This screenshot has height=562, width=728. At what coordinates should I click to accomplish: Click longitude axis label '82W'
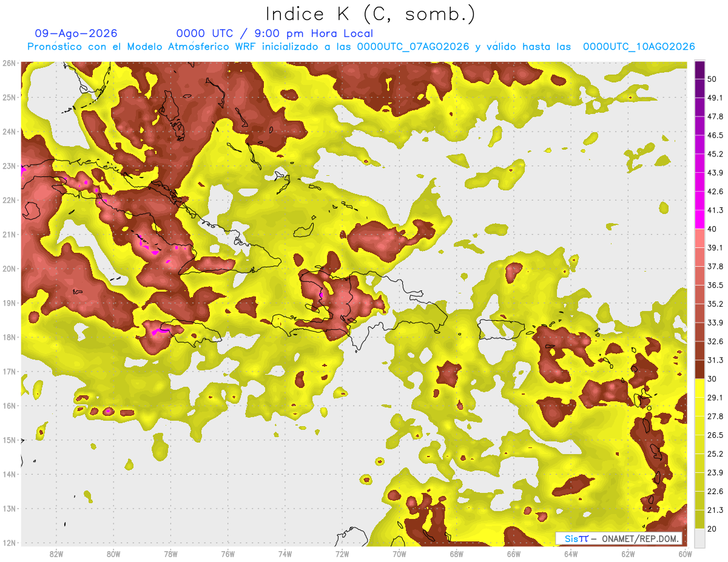(x=56, y=554)
